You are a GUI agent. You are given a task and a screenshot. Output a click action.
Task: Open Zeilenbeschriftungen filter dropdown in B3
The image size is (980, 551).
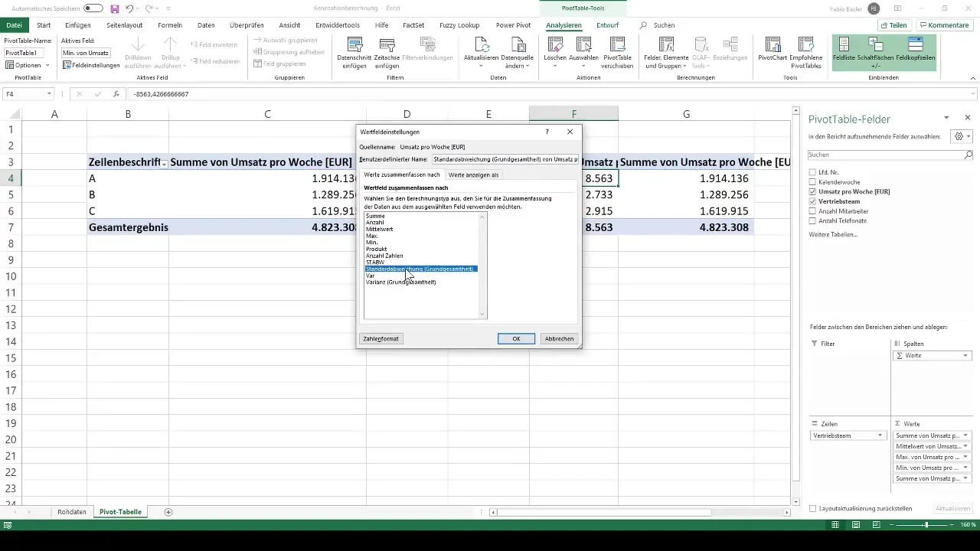click(163, 163)
